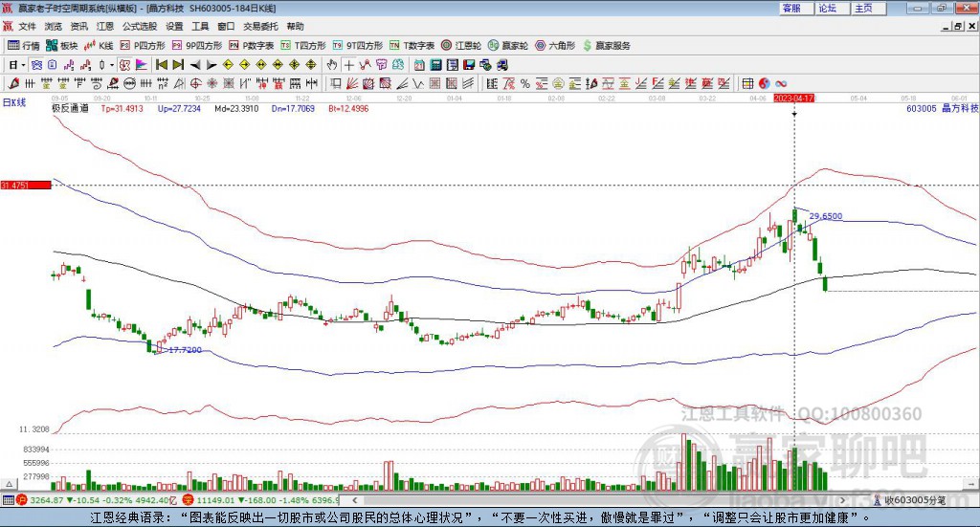Open the grid table icon
This screenshot has width=980, height=527.
(747, 83)
